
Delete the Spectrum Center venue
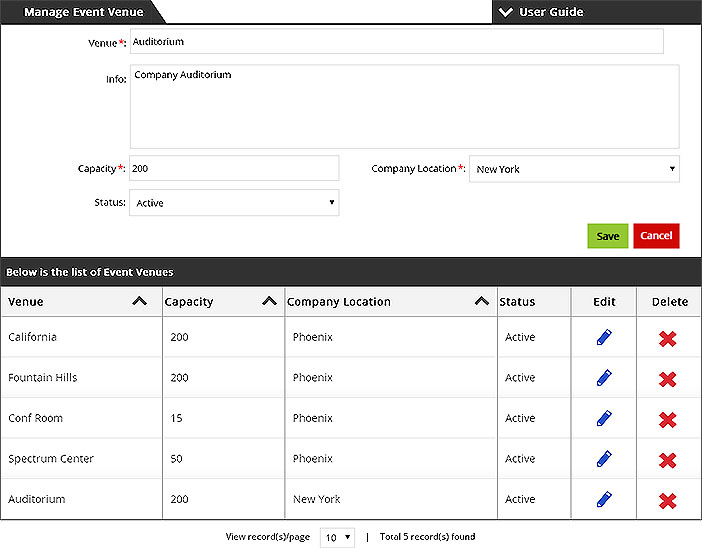click(668, 461)
